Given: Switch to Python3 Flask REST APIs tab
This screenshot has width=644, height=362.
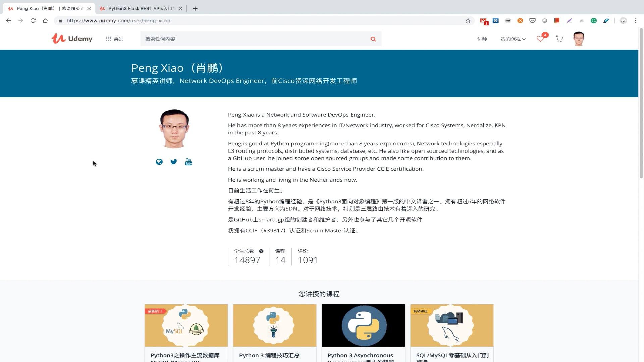Looking at the screenshot, I should click(141, 8).
